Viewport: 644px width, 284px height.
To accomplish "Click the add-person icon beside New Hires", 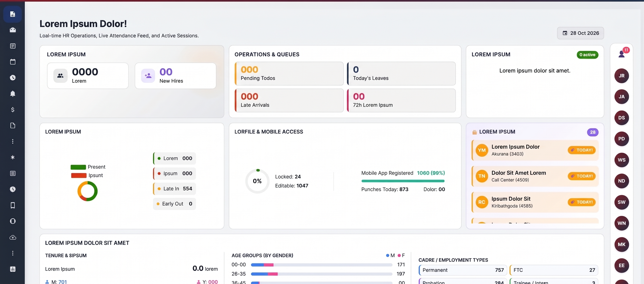I will click(148, 76).
